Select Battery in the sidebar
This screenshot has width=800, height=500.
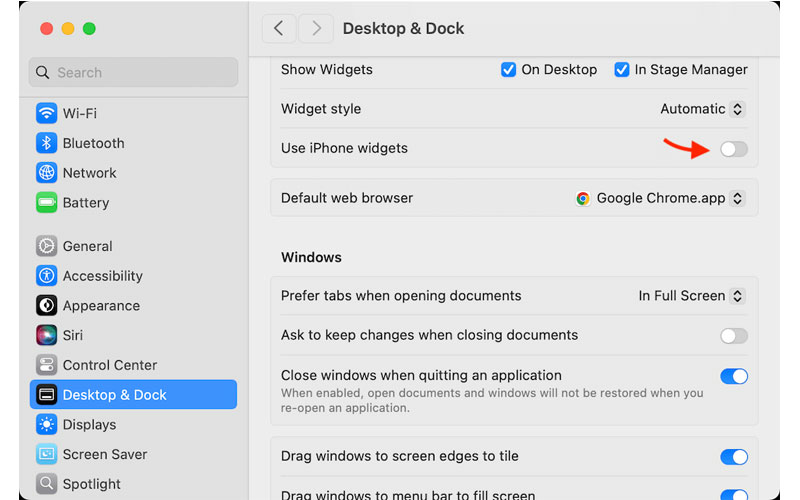133,203
